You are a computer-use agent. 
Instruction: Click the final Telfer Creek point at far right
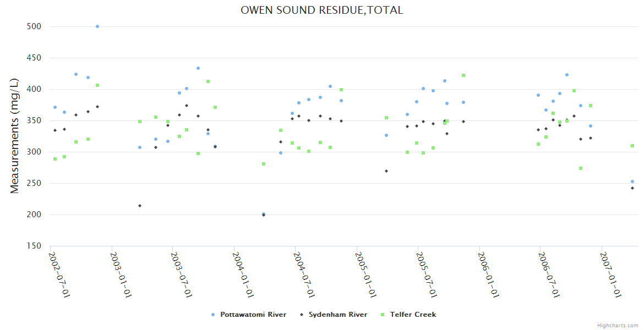pyautogui.click(x=632, y=146)
